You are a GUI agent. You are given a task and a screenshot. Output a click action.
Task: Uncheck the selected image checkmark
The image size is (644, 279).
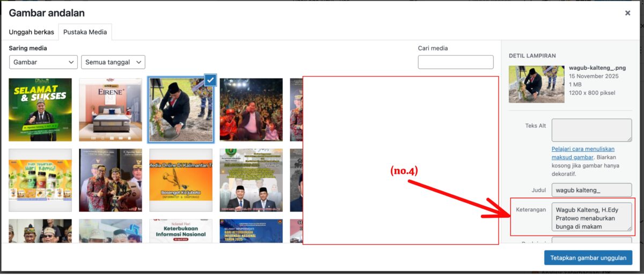[x=210, y=80]
